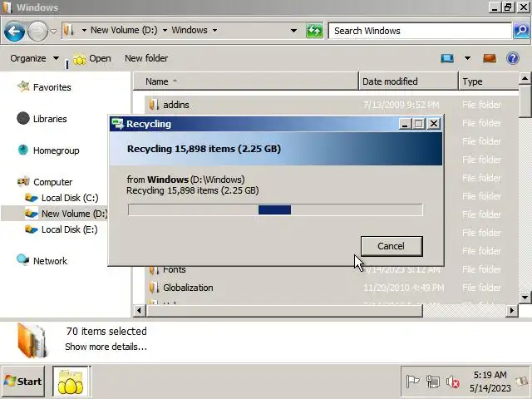532x399 pixels.
Task: Open the address bar history dropdown
Action: tap(293, 31)
